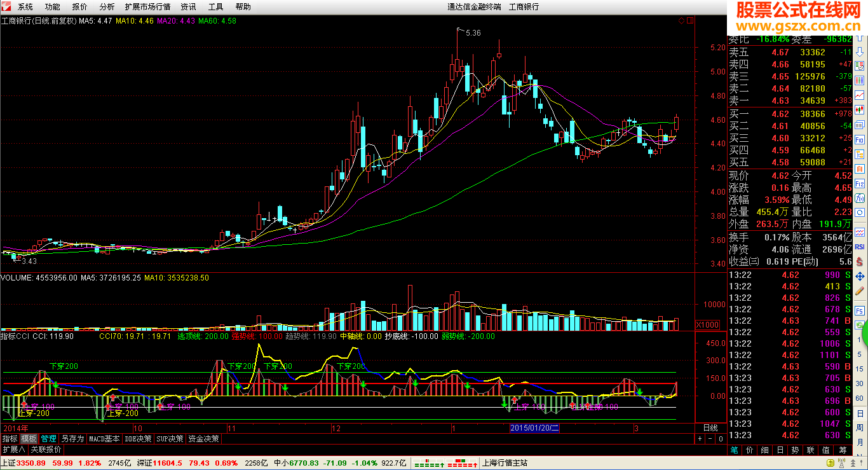
Task: Switch to the MACD基本 template tab
Action: click(104, 439)
